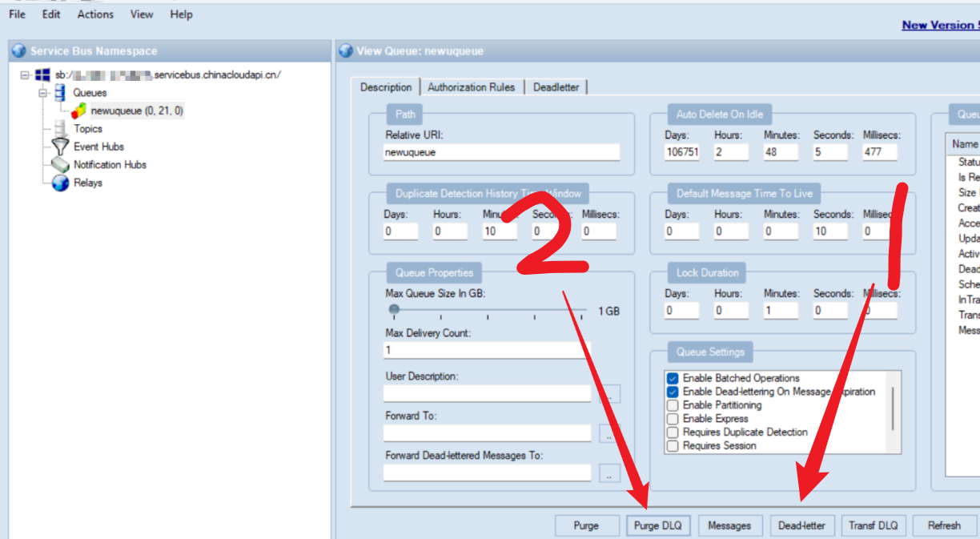This screenshot has height=539, width=980.
Task: Open browse button next to Forward To
Action: [608, 433]
